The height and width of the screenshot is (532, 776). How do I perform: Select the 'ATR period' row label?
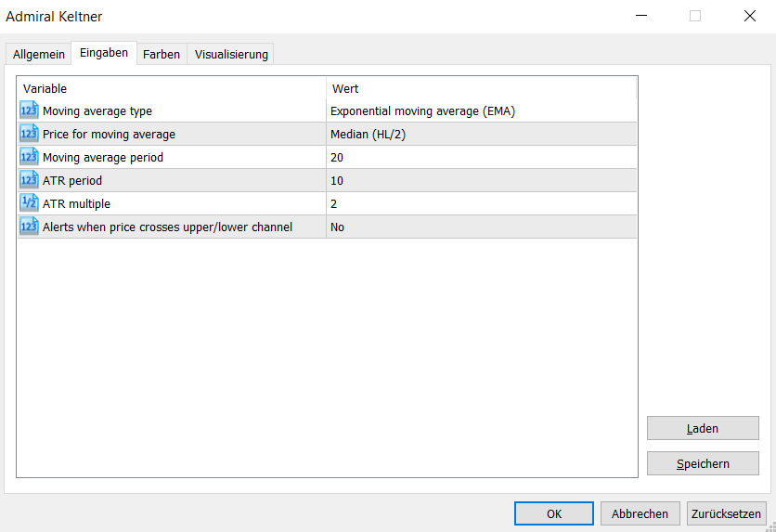[72, 181]
